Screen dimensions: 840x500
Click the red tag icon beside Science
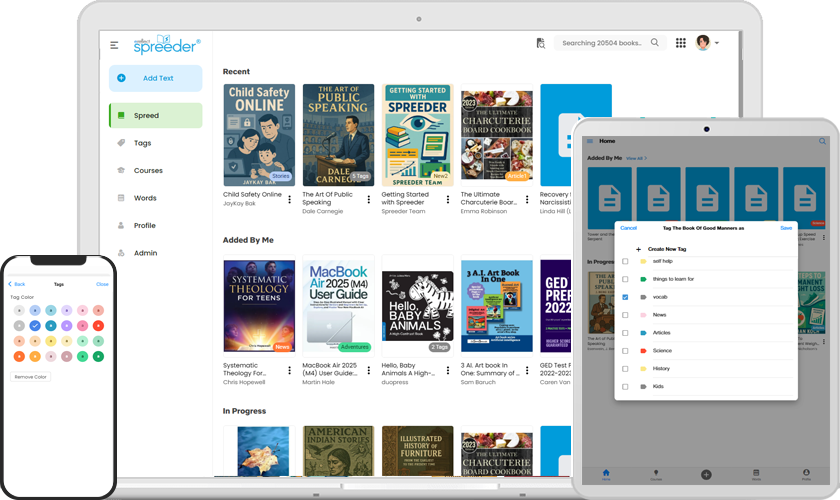(x=643, y=350)
